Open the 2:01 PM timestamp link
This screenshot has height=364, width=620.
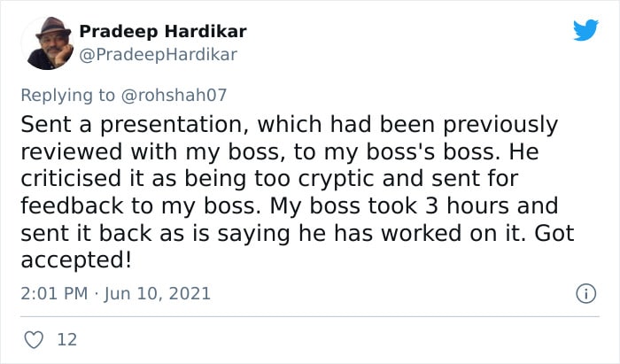pyautogui.click(x=54, y=294)
